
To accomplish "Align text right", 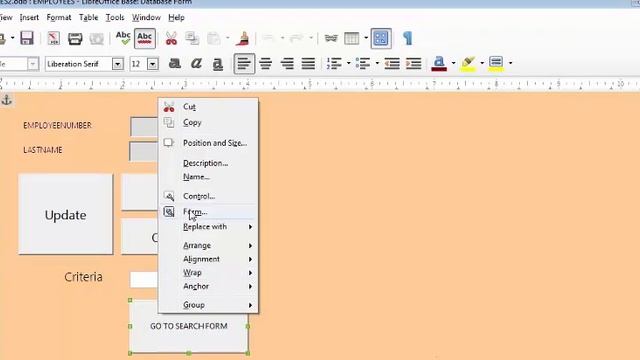I will pyautogui.click(x=287, y=64).
